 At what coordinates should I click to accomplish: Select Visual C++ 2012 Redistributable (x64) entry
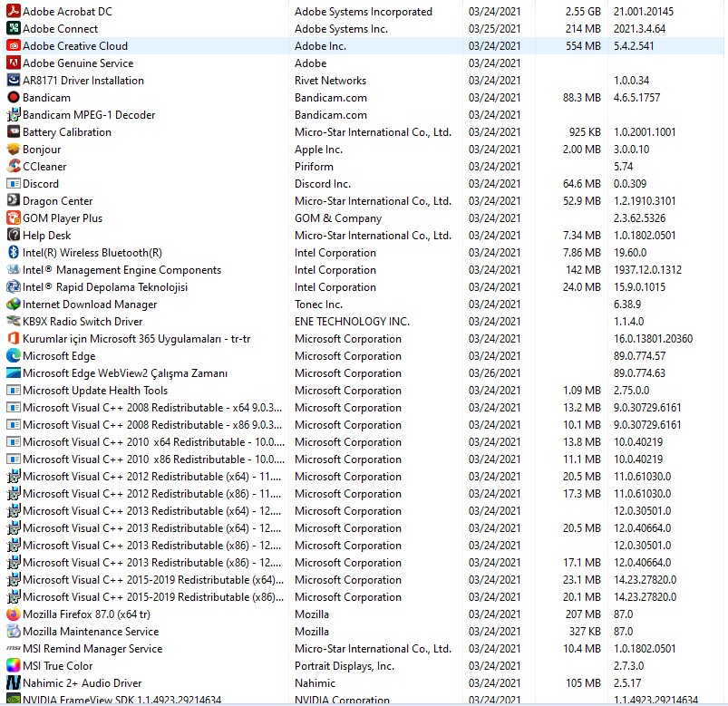(x=151, y=476)
